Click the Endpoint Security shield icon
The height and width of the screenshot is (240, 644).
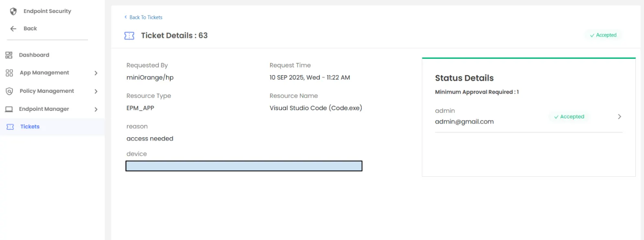tap(13, 11)
